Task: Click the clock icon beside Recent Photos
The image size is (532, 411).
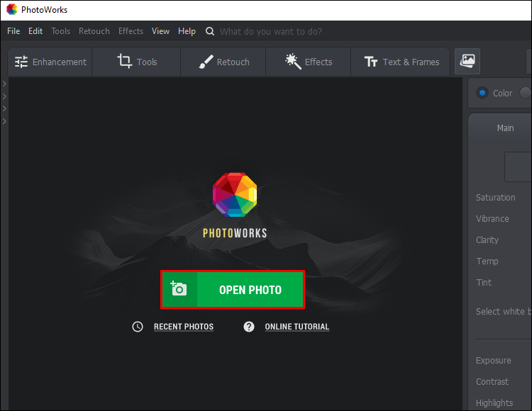Action: click(x=138, y=327)
